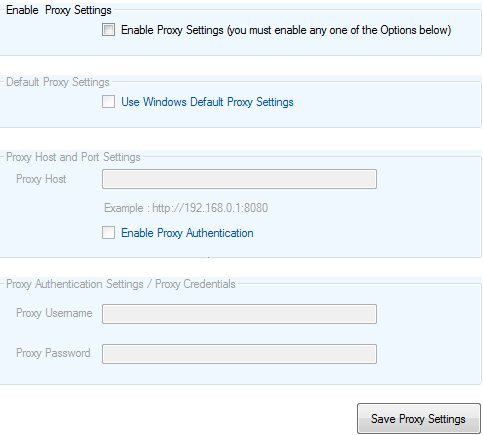483x435 pixels.
Task: Click the Proxy Username field label
Action: coord(54,313)
